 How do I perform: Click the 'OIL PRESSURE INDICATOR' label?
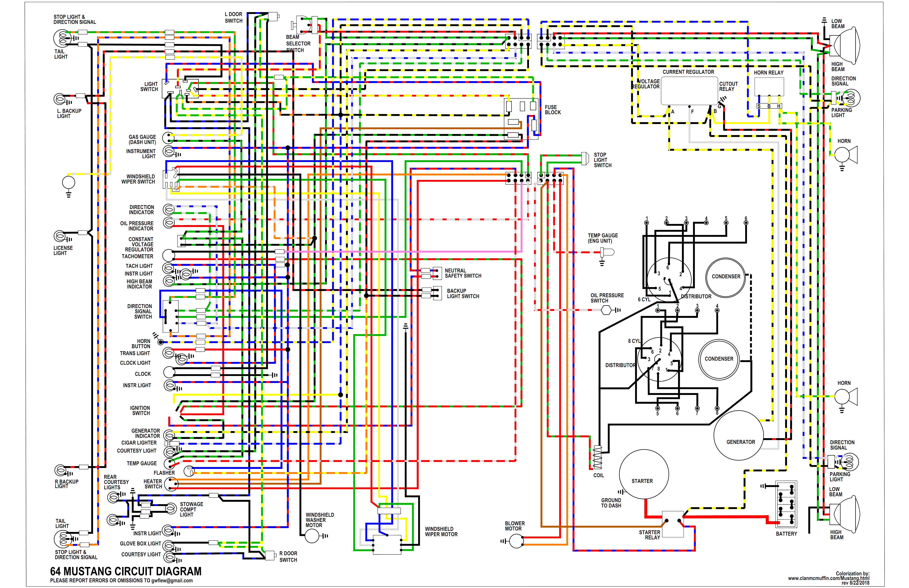coord(137,226)
